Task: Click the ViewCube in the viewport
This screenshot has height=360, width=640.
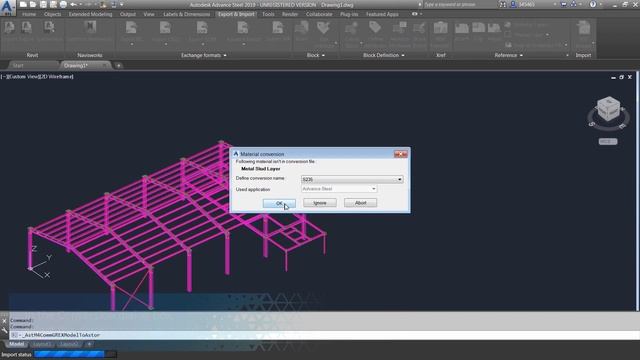Action: point(608,109)
